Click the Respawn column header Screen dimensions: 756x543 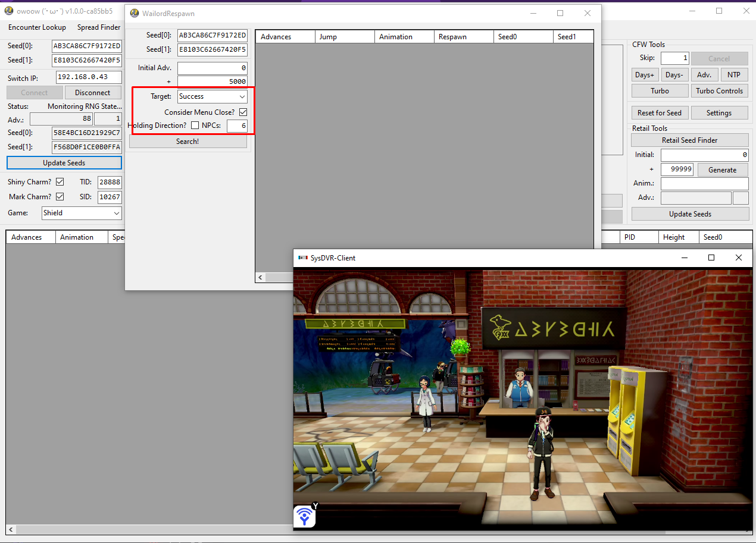point(464,37)
